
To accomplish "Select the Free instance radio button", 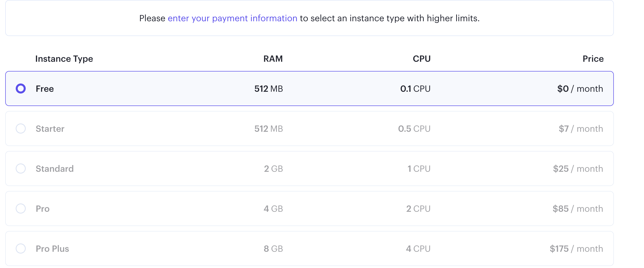I will 21,89.
